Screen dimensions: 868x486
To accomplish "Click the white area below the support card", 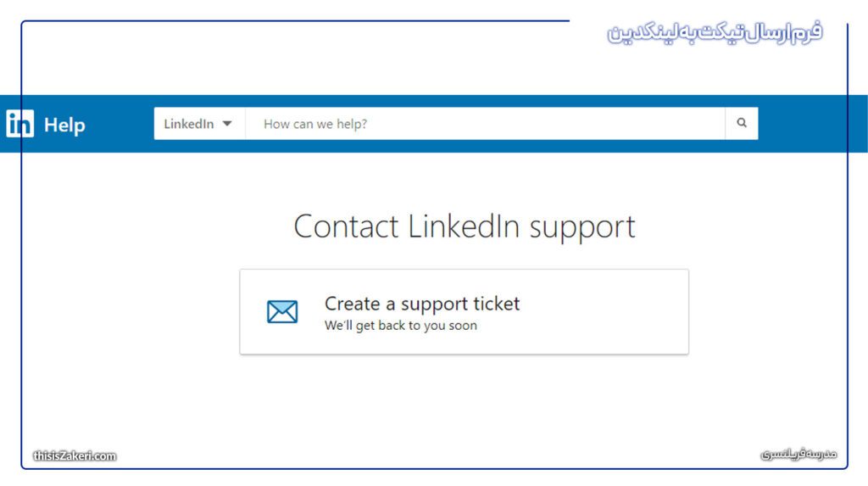I will click(464, 405).
